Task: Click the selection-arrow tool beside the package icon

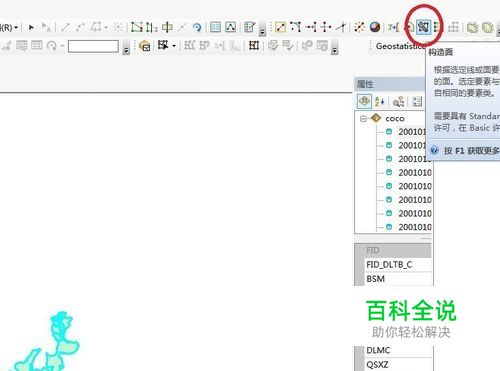Action: (x=163, y=45)
